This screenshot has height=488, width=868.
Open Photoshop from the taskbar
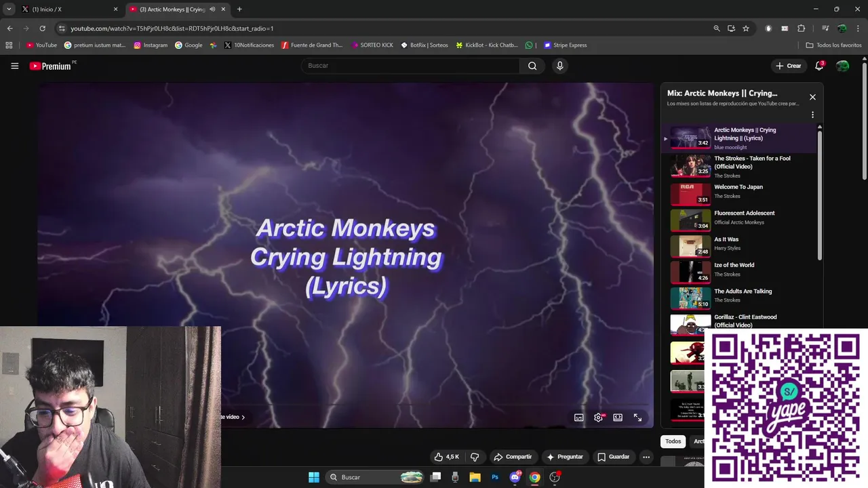coord(495,477)
